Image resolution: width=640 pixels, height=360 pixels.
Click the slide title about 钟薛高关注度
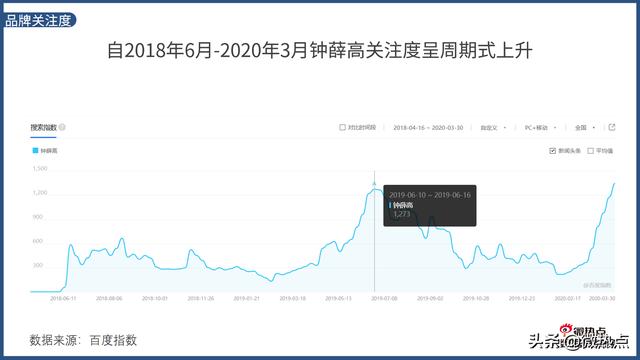coord(320,51)
